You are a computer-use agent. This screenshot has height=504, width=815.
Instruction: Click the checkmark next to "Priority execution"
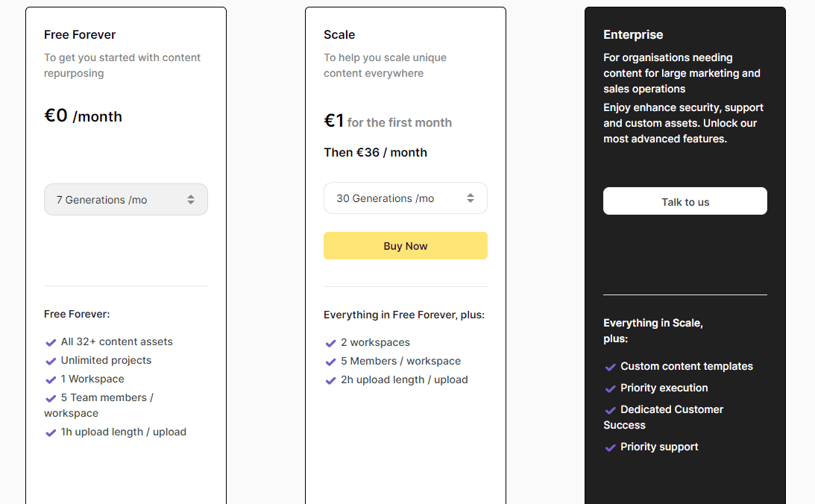[609, 388]
